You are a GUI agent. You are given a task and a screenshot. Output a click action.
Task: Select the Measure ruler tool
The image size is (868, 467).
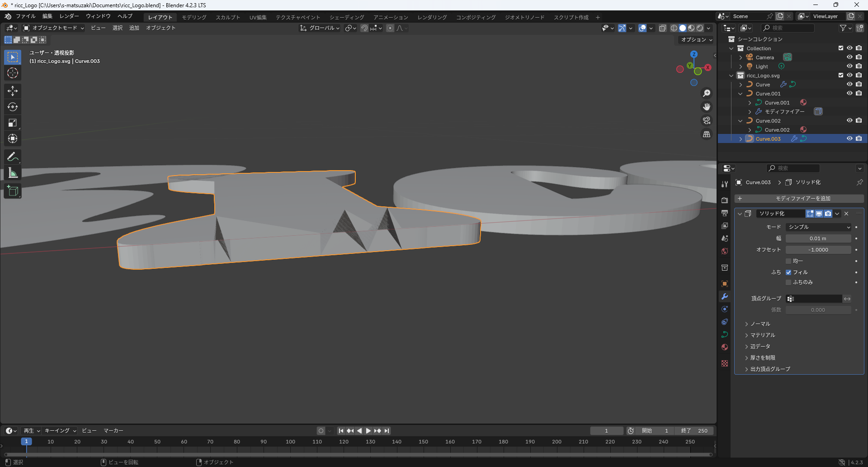(x=13, y=173)
